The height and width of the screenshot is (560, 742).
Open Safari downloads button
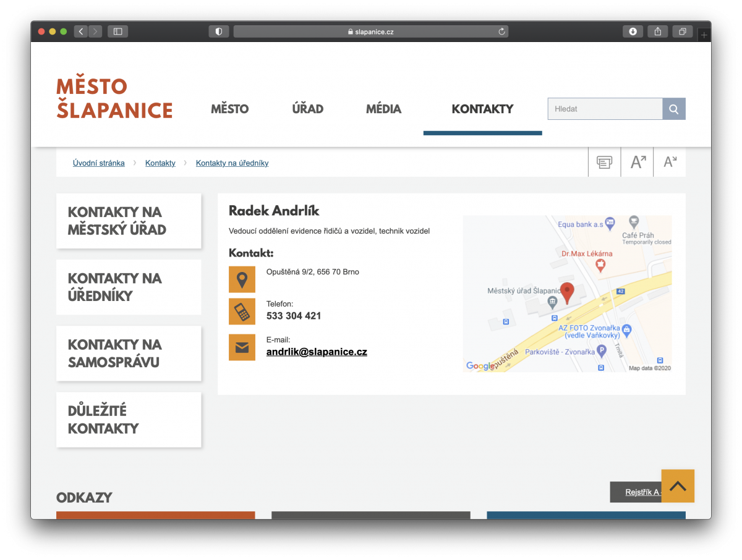point(633,32)
